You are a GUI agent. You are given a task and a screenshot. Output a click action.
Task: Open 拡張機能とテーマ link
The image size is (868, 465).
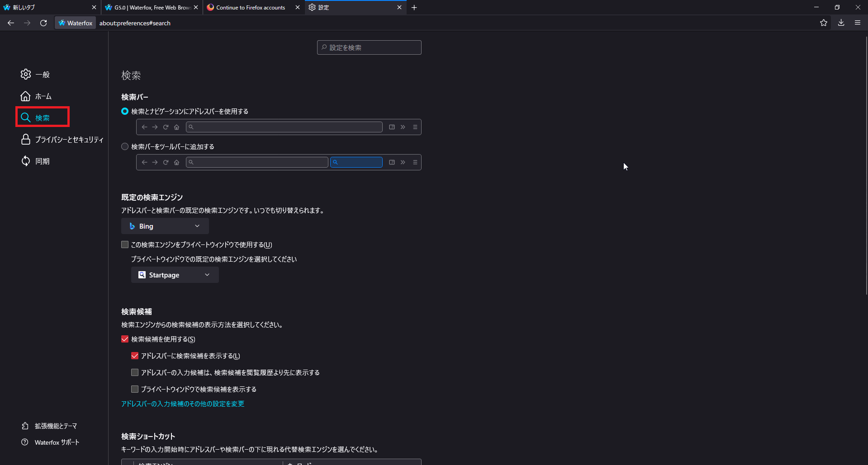[x=50, y=426]
